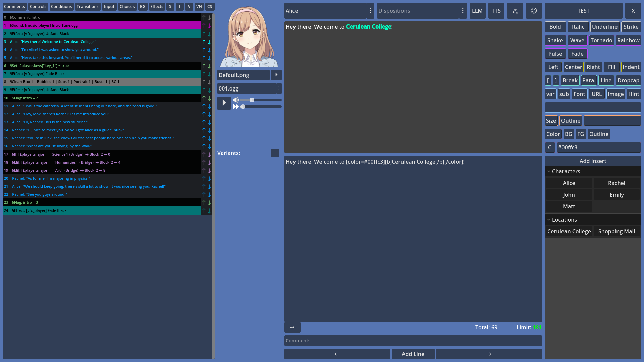The image size is (644, 362).
Task: Move line 11 cafeteria dialogue down
Action: point(209,106)
